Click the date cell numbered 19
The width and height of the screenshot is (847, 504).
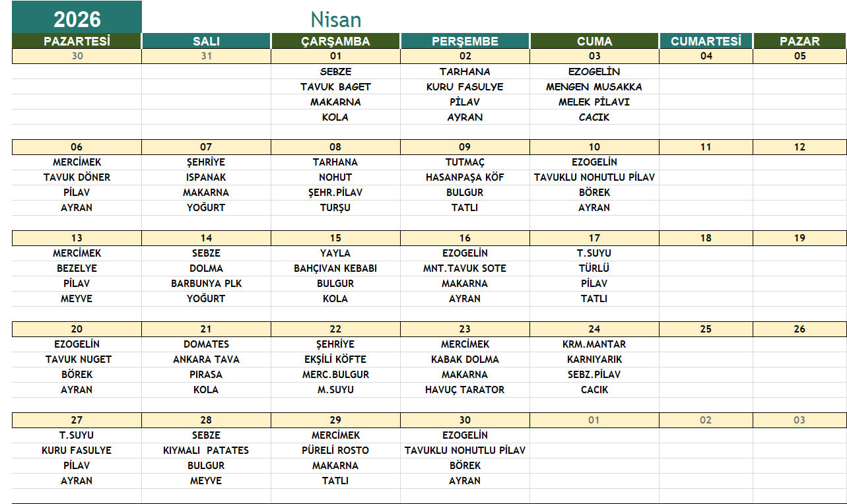click(799, 237)
